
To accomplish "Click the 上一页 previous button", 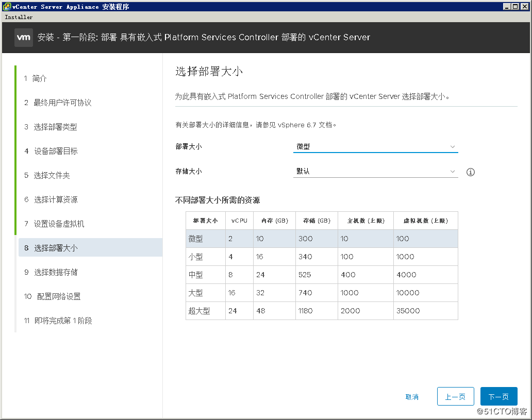I will (x=455, y=396).
